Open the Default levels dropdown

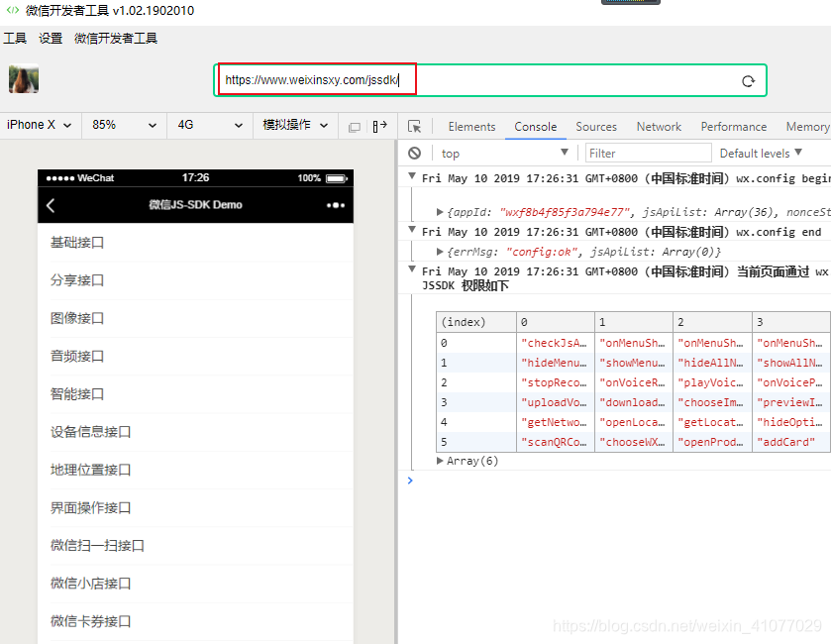(x=761, y=154)
